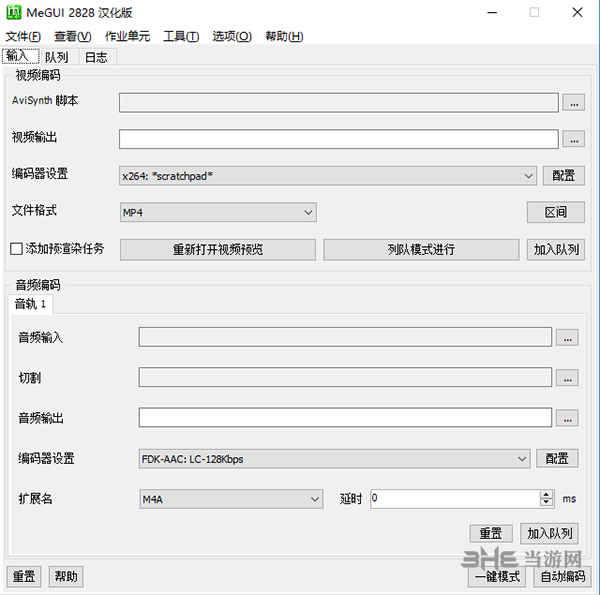Click the AviSynth 脚本 input field

coord(339,103)
